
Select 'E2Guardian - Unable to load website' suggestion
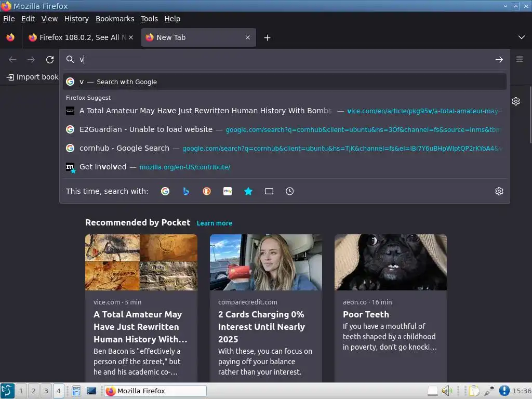(x=285, y=129)
